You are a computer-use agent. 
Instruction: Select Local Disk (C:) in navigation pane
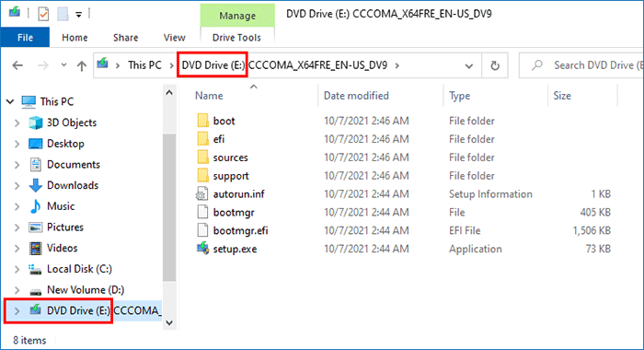point(79,269)
